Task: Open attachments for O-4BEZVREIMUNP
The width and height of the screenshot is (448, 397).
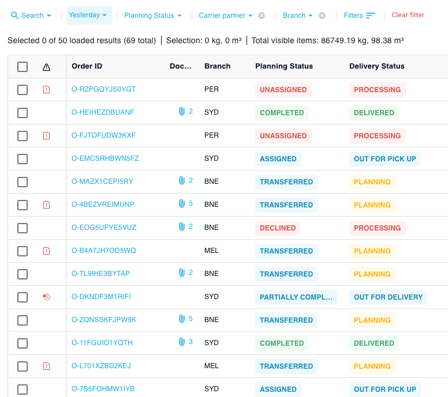Action: 186,203
